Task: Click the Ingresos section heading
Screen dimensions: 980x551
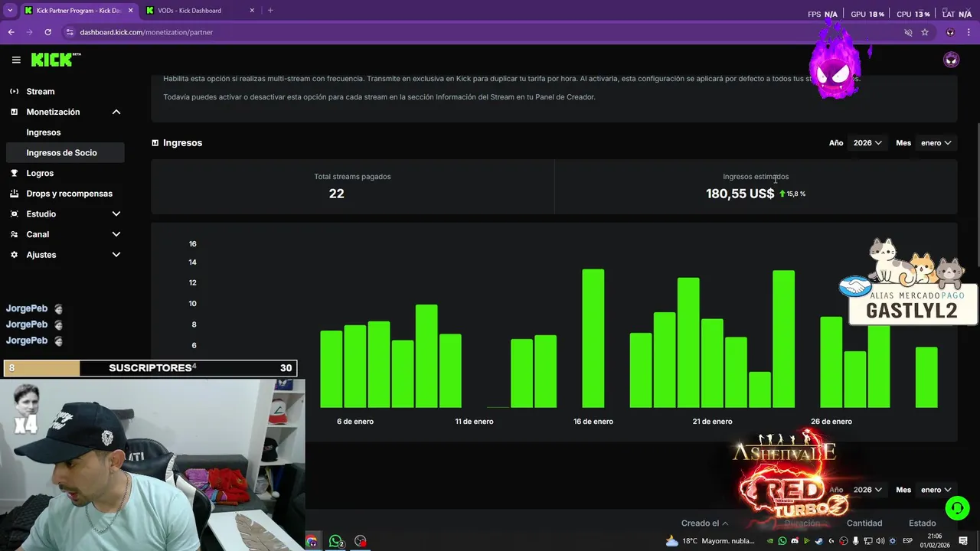Action: pyautogui.click(x=182, y=143)
